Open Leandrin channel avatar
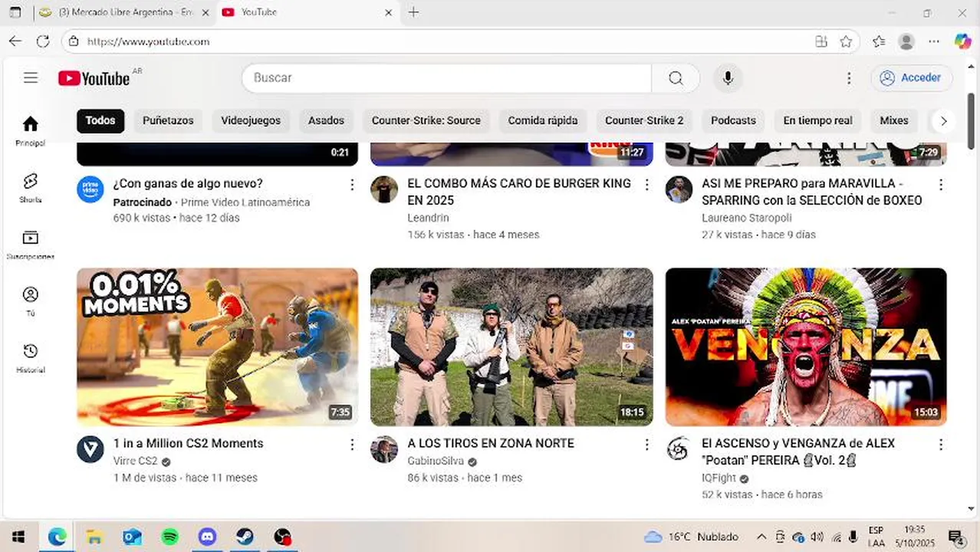 click(384, 189)
